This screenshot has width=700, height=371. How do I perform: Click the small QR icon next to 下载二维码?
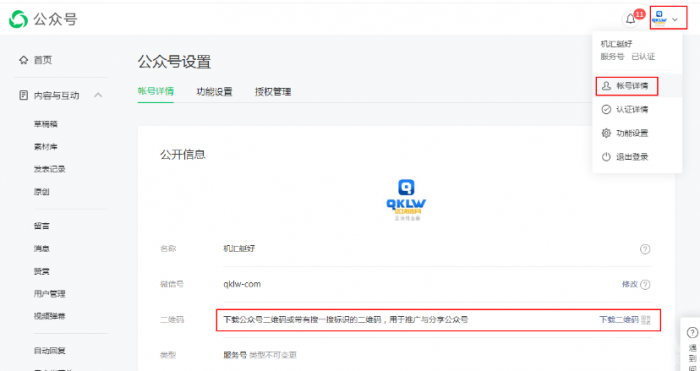(646, 320)
